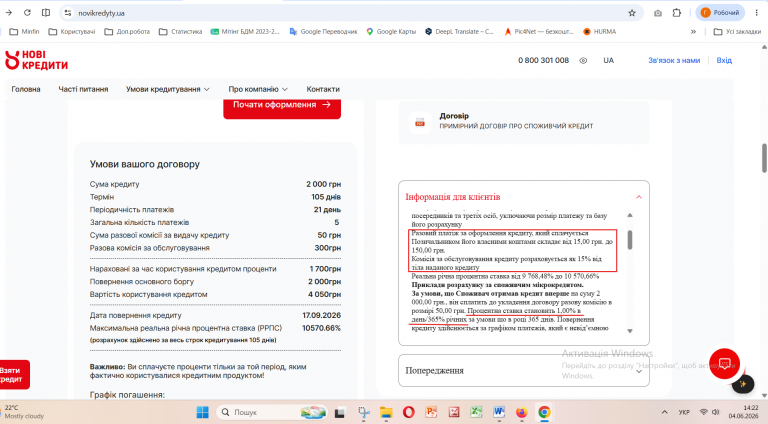Viewport: 768px width, 424px height.
Task: Toggle accessibility eye icon near phone number
Action: pos(583,61)
